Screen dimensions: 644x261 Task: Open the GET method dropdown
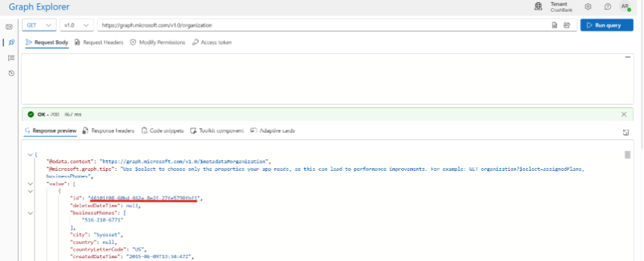pyautogui.click(x=39, y=25)
